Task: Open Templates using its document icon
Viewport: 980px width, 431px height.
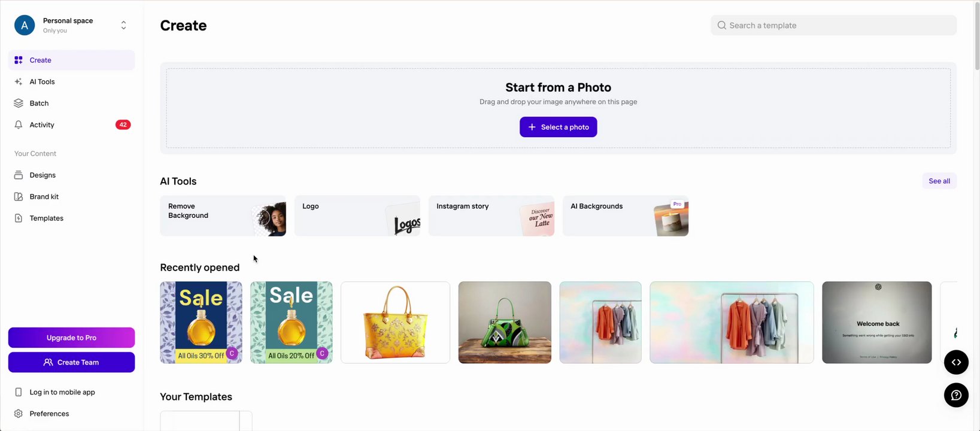Action: [x=19, y=218]
